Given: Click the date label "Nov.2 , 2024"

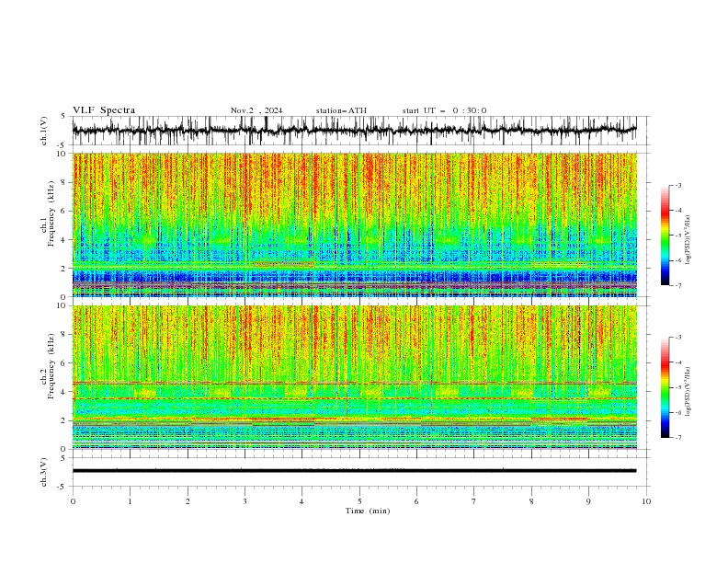Looking at the screenshot, I should pos(256,110).
